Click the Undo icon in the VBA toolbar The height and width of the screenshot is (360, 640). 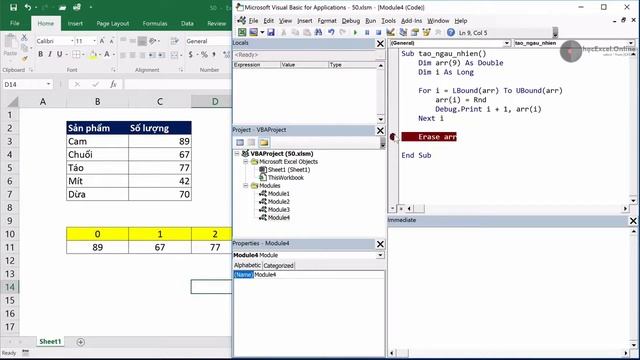pos(331,32)
